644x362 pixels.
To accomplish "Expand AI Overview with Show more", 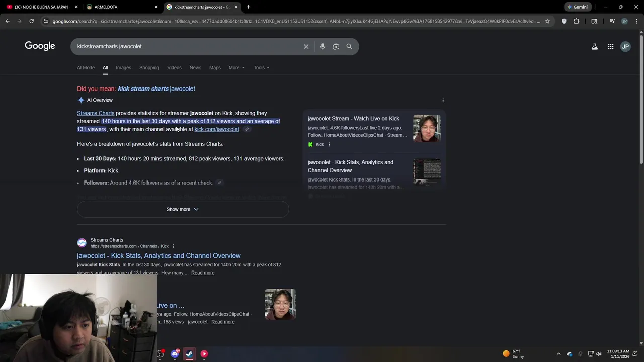I will click(x=183, y=209).
